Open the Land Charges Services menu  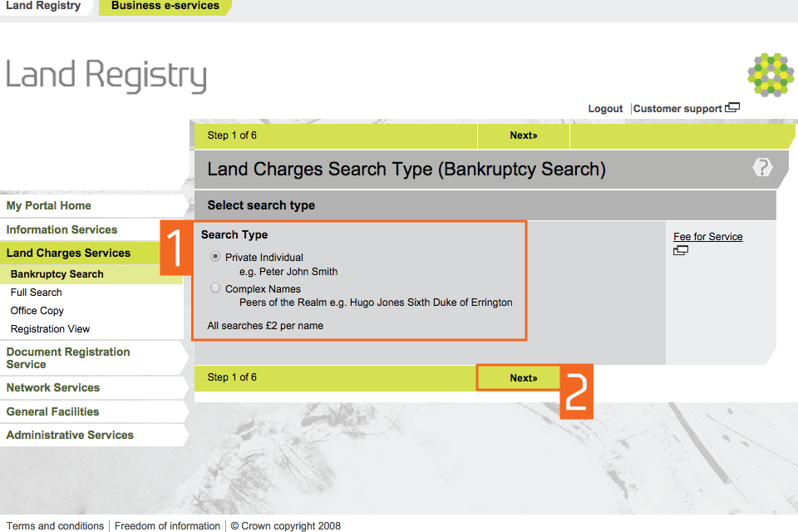pos(68,253)
